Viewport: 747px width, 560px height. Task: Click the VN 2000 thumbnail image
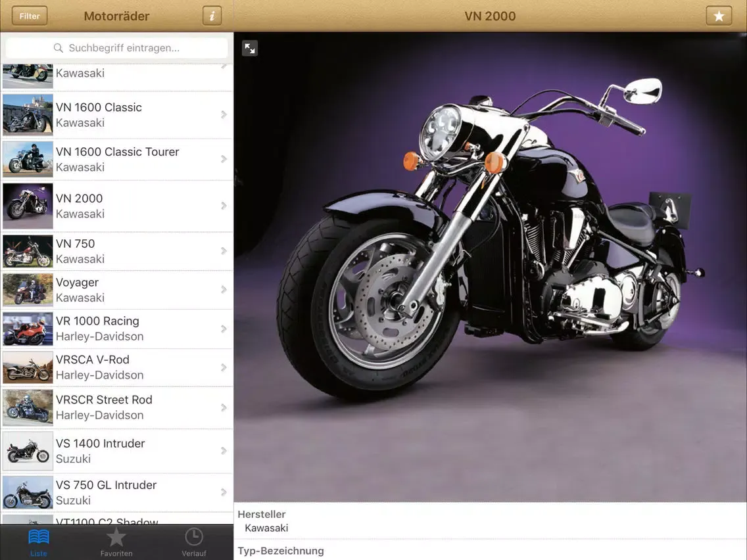pos(28,206)
